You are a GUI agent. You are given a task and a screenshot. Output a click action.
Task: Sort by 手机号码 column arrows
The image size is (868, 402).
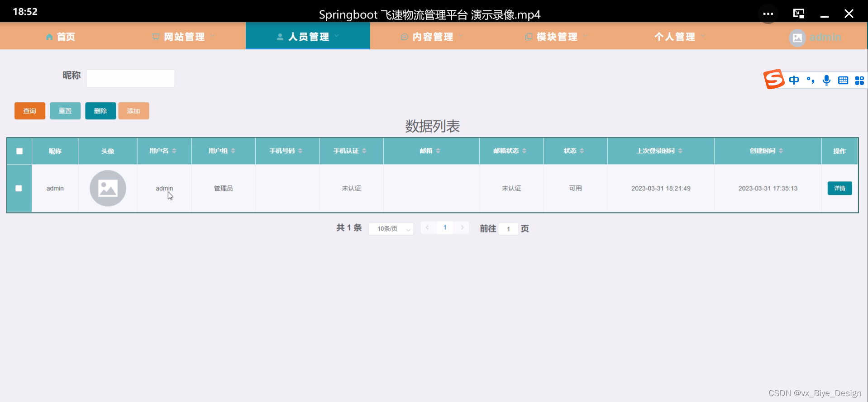click(x=300, y=151)
